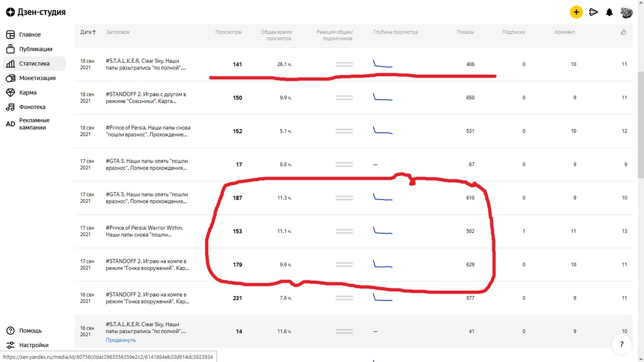Click the Продвинуть link
644x362 pixels.
click(121, 340)
